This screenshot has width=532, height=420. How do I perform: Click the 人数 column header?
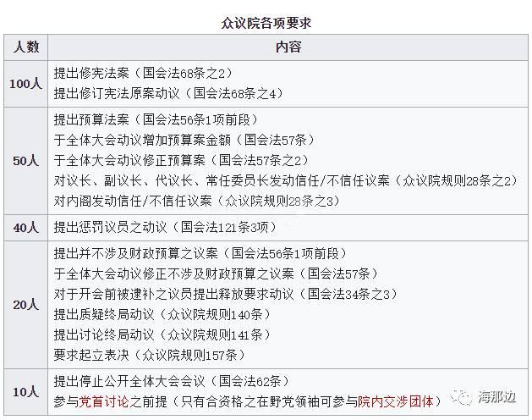(x=26, y=47)
